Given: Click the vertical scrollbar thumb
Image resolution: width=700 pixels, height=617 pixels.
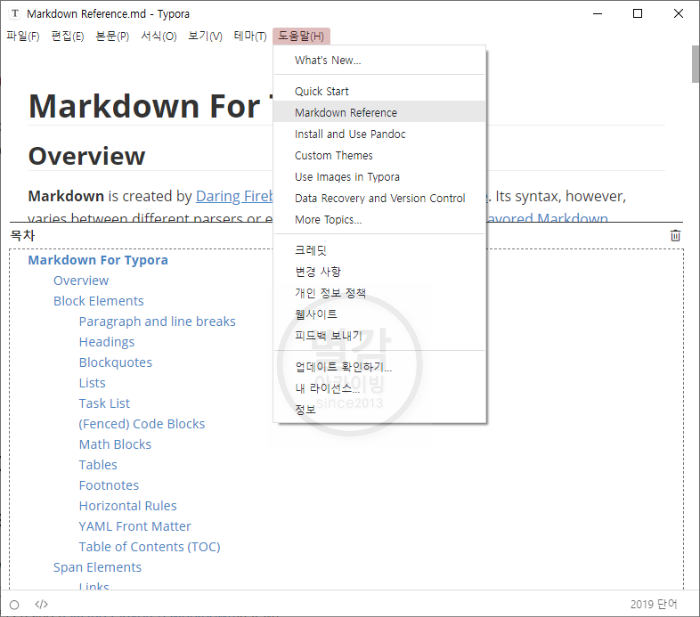Looking at the screenshot, I should point(696,64).
